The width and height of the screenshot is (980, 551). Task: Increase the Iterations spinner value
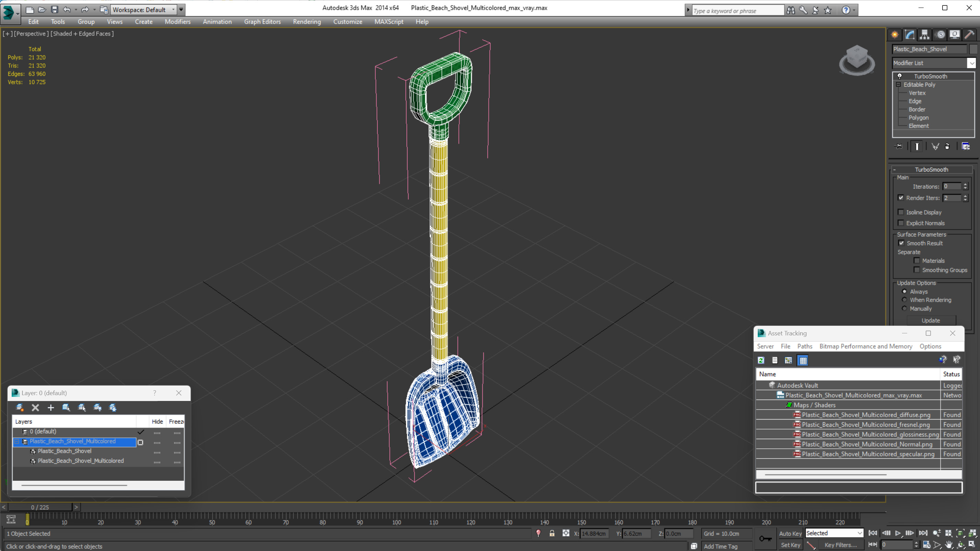(965, 185)
